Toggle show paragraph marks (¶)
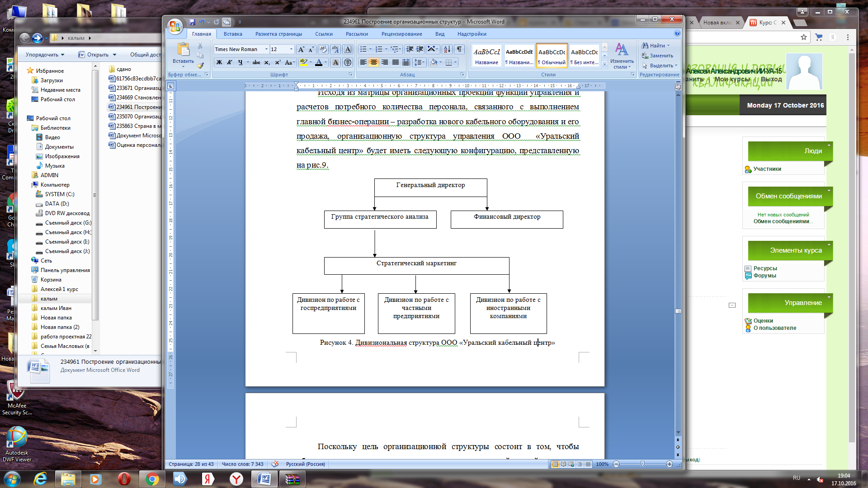The image size is (868, 488). point(459,49)
